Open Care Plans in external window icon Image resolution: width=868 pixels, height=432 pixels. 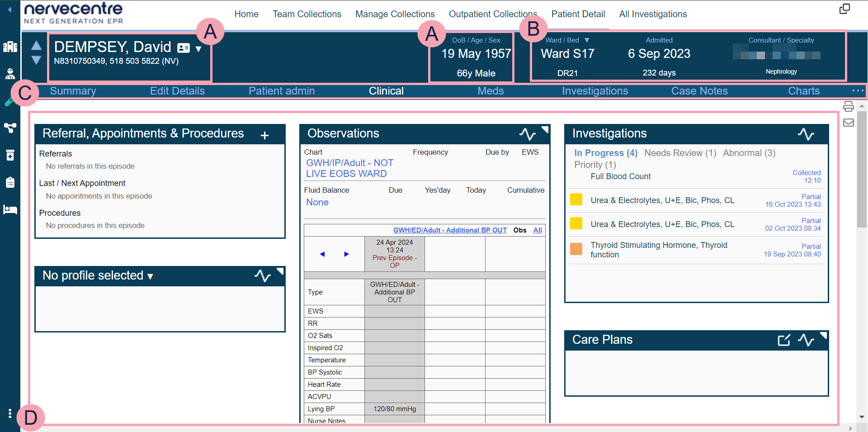tap(784, 340)
